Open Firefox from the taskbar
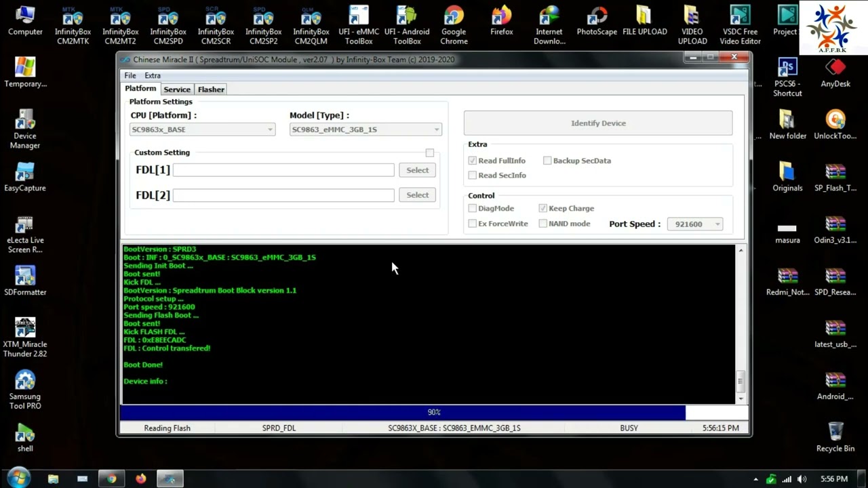The height and width of the screenshot is (488, 868). tap(141, 479)
